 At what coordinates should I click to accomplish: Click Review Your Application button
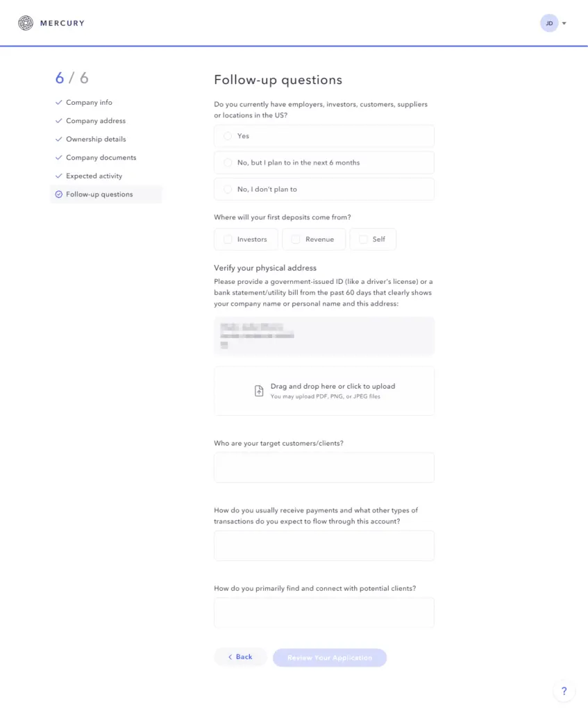[329, 658]
